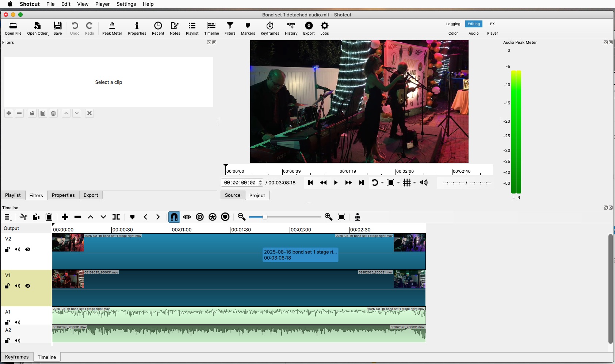
Task: Select the Color layout
Action: tap(453, 33)
